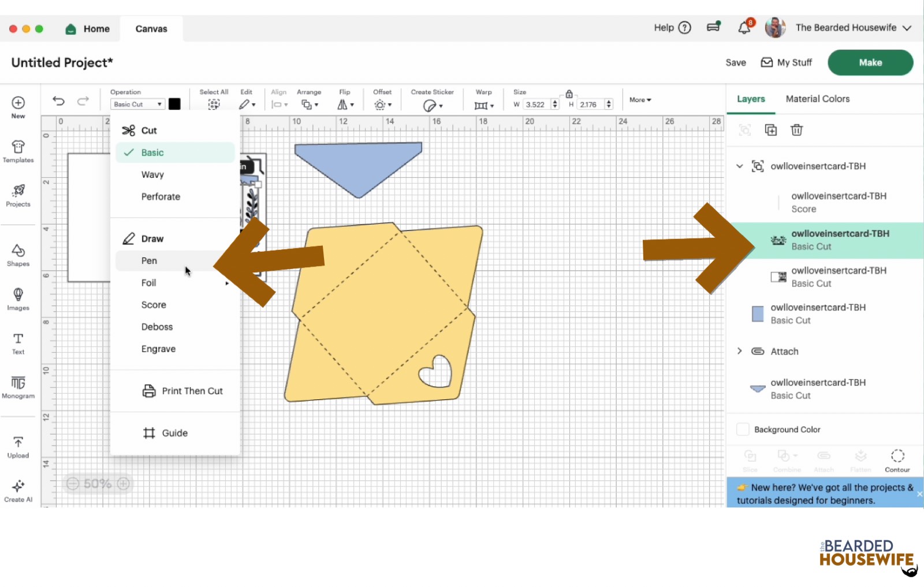Open the Monogram tool
Viewport: 924px width, 587px height.
(18, 387)
